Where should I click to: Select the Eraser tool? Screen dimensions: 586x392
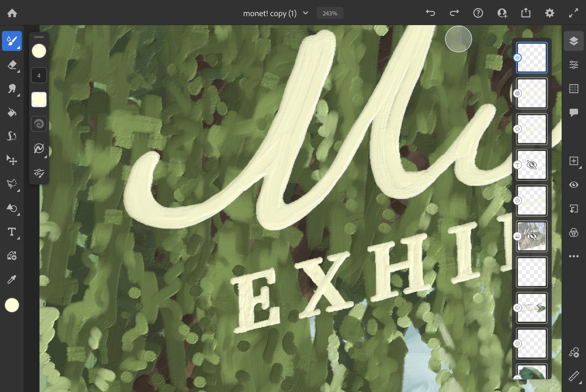[x=12, y=65]
